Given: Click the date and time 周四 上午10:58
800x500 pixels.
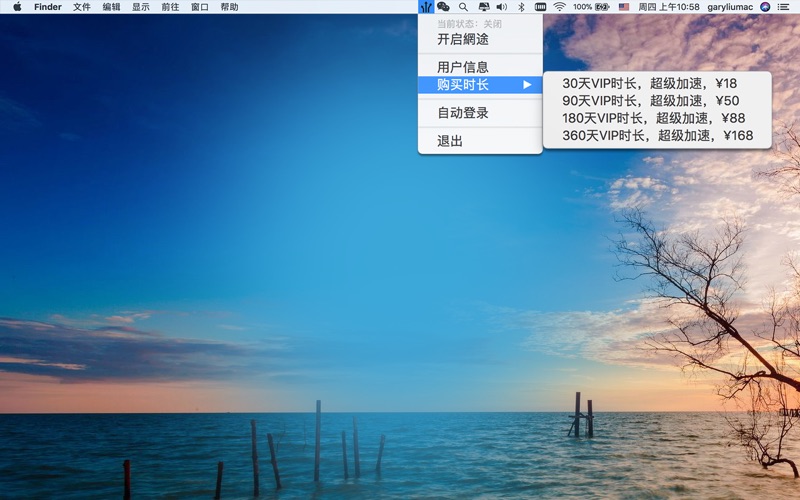Looking at the screenshot, I should 669,7.
